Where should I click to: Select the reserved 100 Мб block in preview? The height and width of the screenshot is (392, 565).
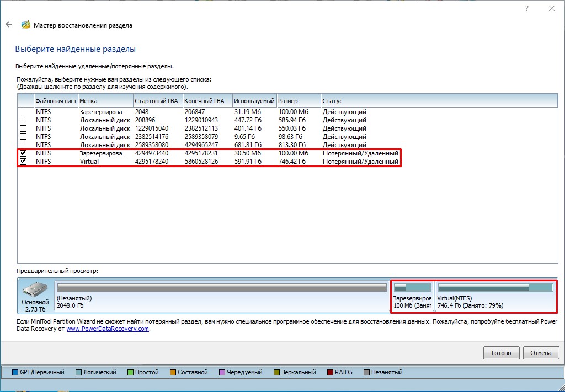tap(412, 297)
